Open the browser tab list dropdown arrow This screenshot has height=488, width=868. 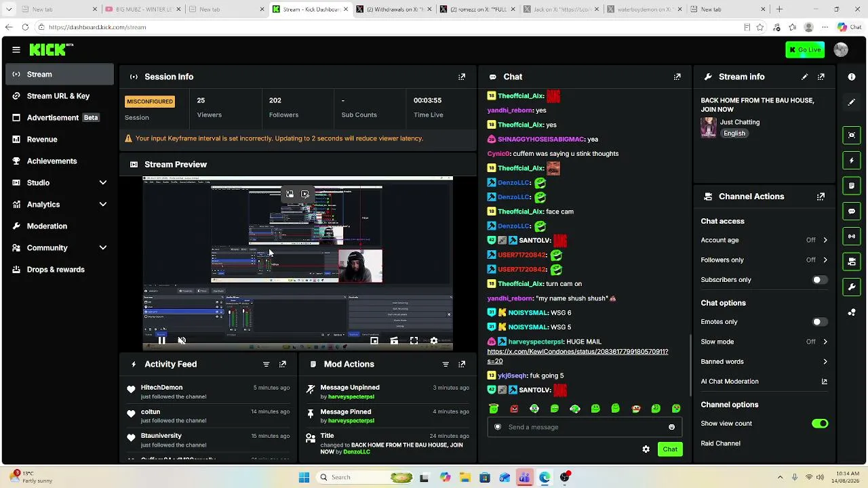pyautogui.click(x=9, y=9)
